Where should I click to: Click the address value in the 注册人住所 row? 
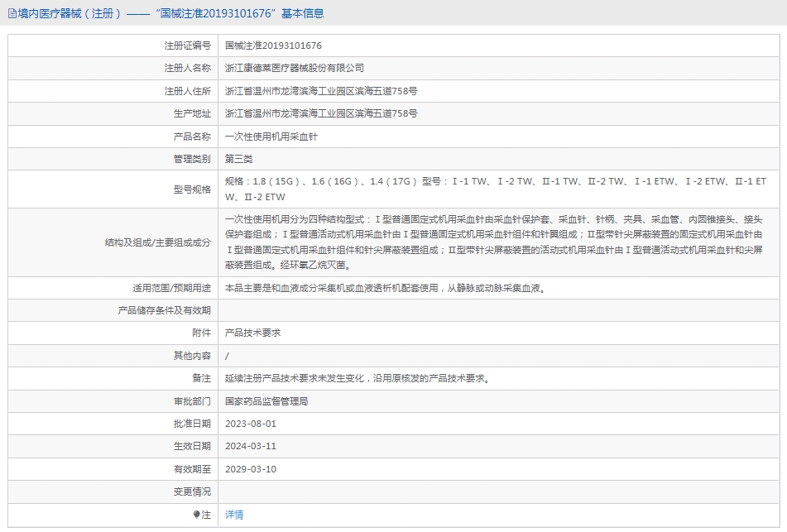(321, 91)
